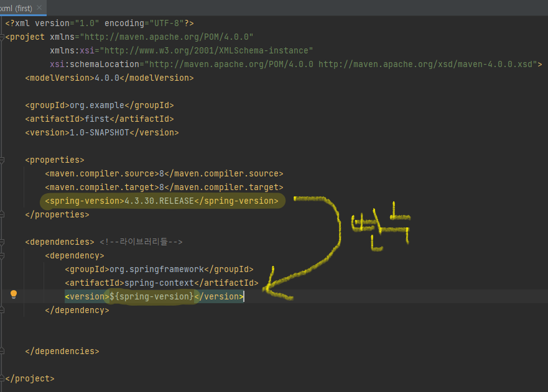This screenshot has width=548, height=392.
Task: Click the yellow intention lightbulb icon
Action: click(x=14, y=294)
